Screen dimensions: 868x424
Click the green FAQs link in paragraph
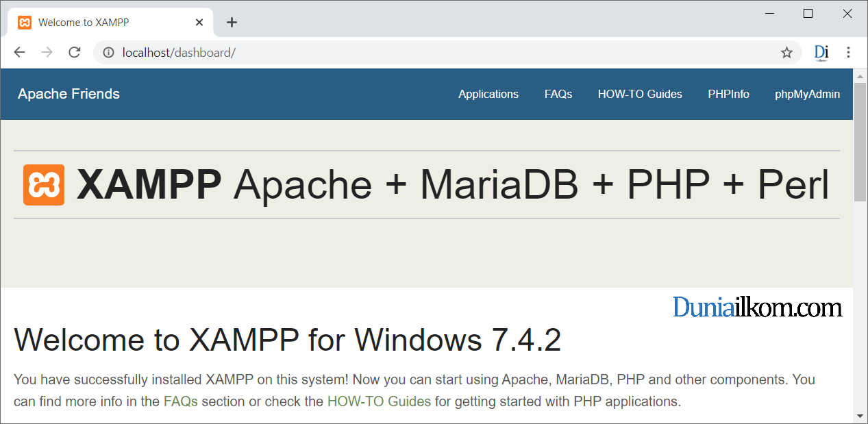pos(181,401)
